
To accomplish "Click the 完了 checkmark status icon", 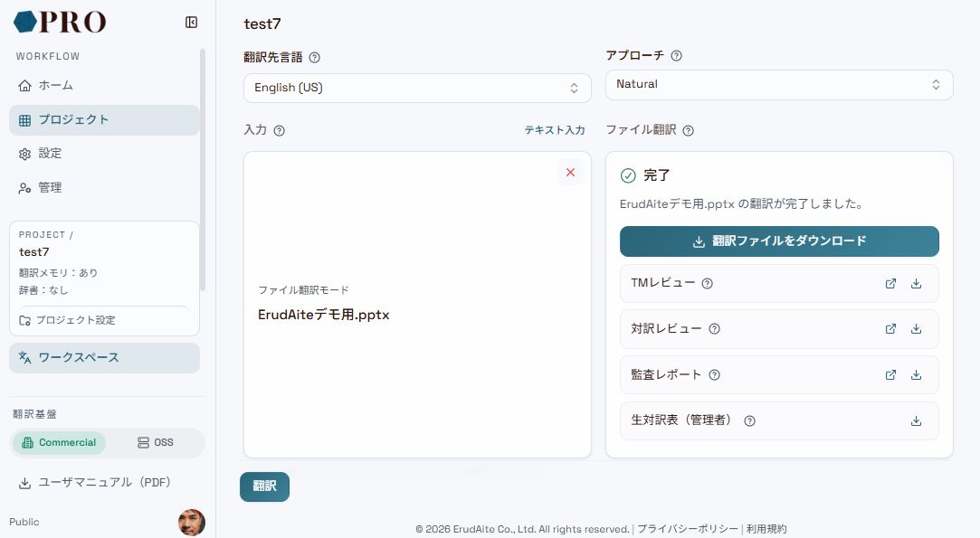I will (628, 175).
